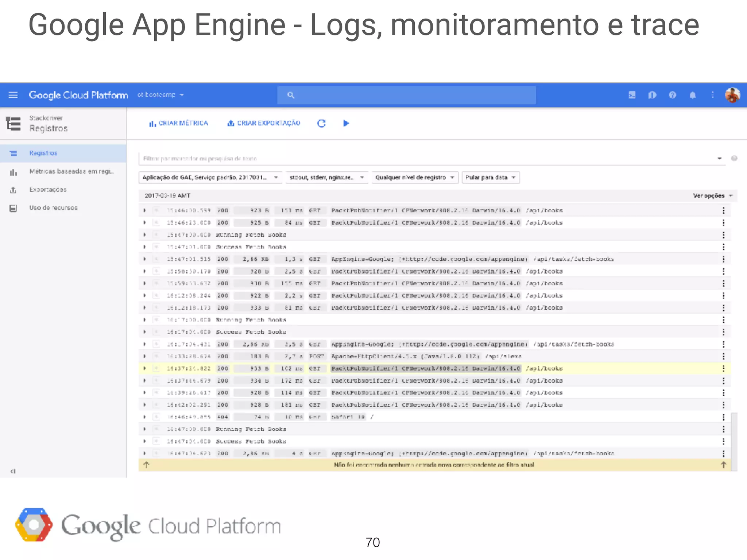Expand the first Running Fetch Books entry at 15:47
This screenshot has width=747, height=560.
point(145,235)
